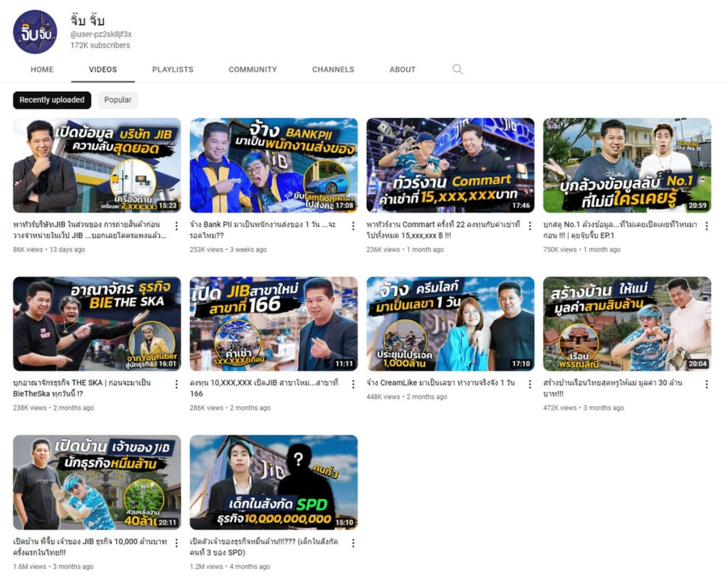Click the '472K views • 3 months ago' text

[584, 407]
